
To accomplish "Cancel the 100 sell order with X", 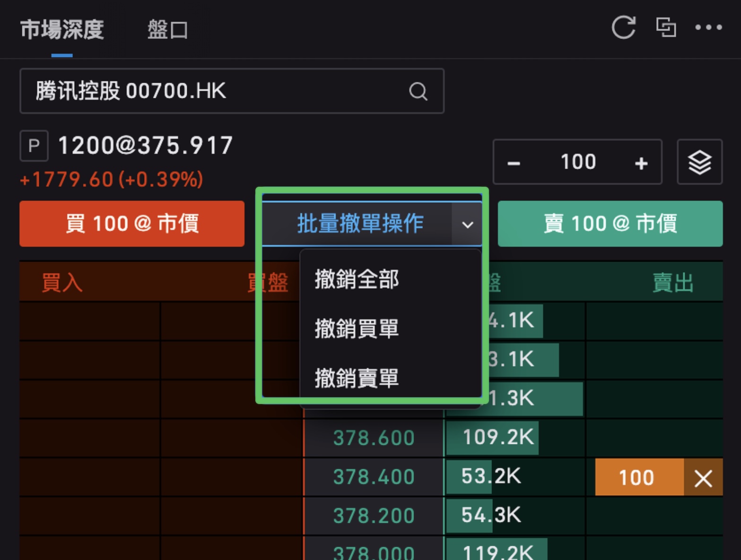I will 703,478.
